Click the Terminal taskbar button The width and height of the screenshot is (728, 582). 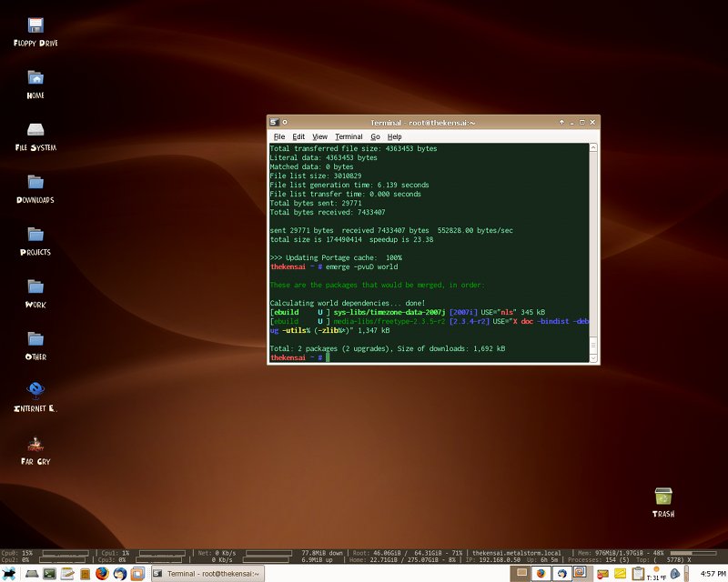coord(206,574)
